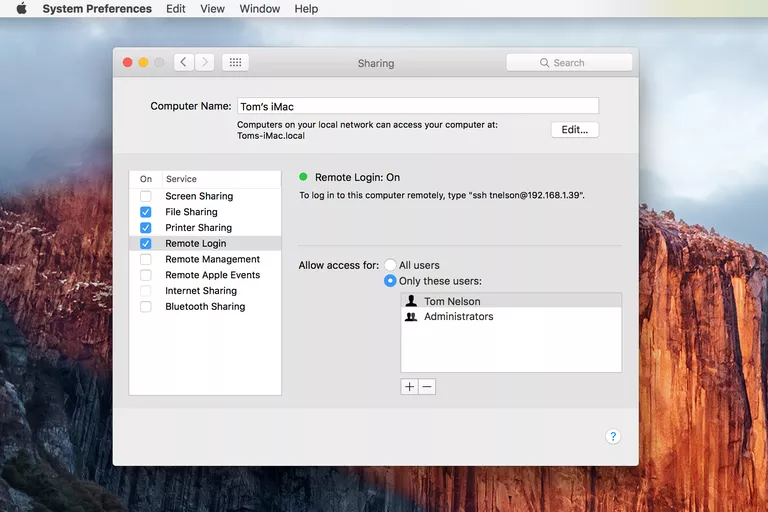Enable Screen Sharing checkbox
Screen dimensions: 768x512
coord(145,196)
